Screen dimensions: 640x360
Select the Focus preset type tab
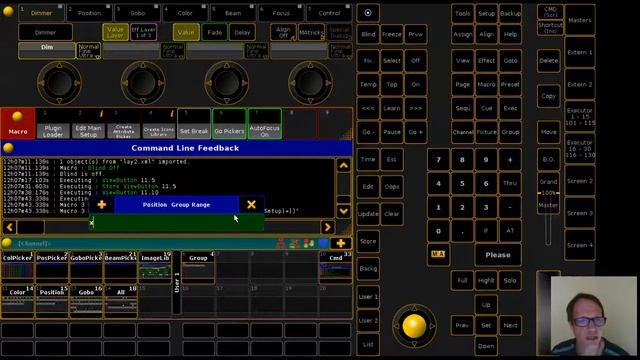[281, 13]
